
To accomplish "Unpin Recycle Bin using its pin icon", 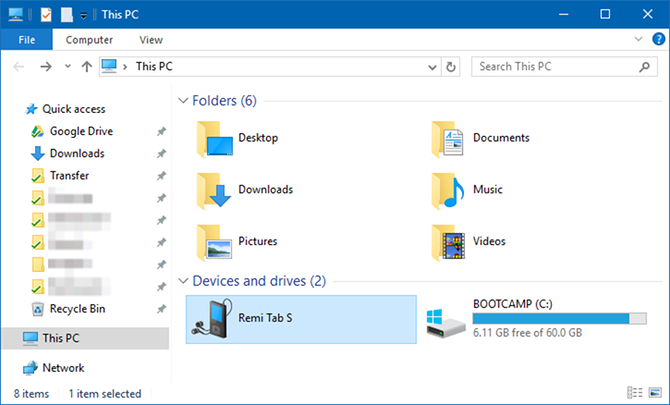I will 161,309.
